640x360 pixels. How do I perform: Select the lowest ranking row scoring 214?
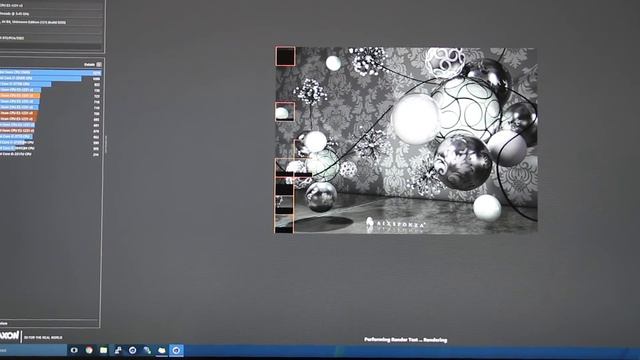pos(50,154)
